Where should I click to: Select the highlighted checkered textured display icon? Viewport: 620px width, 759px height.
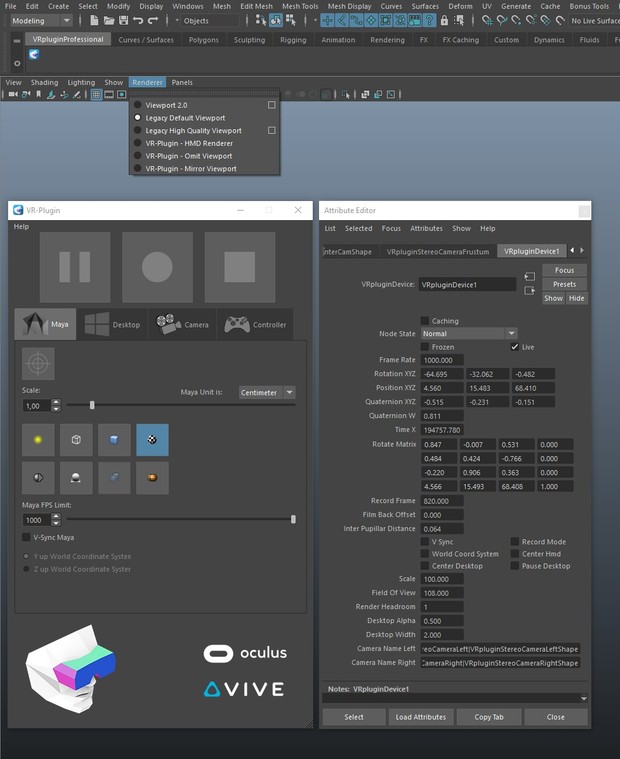click(152, 440)
